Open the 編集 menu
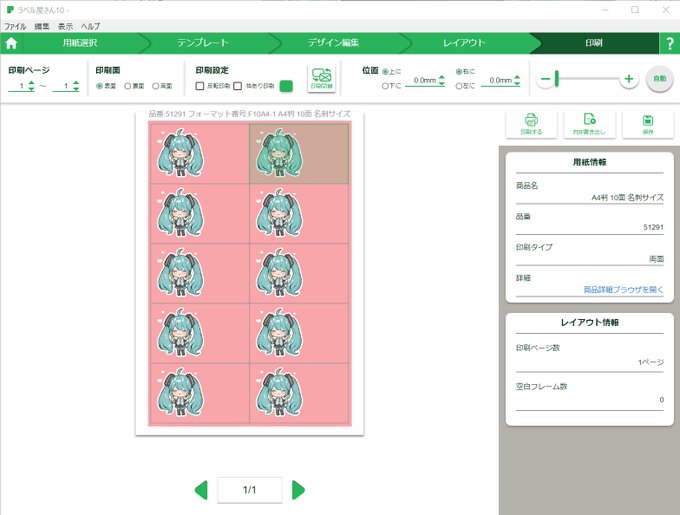The height and width of the screenshot is (515, 680). click(x=42, y=26)
